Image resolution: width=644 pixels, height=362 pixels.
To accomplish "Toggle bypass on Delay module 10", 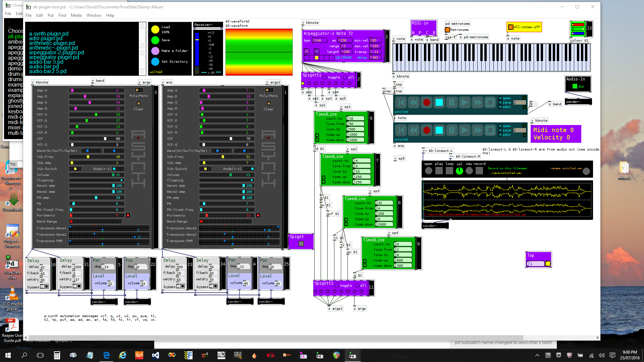I will click(45, 287).
